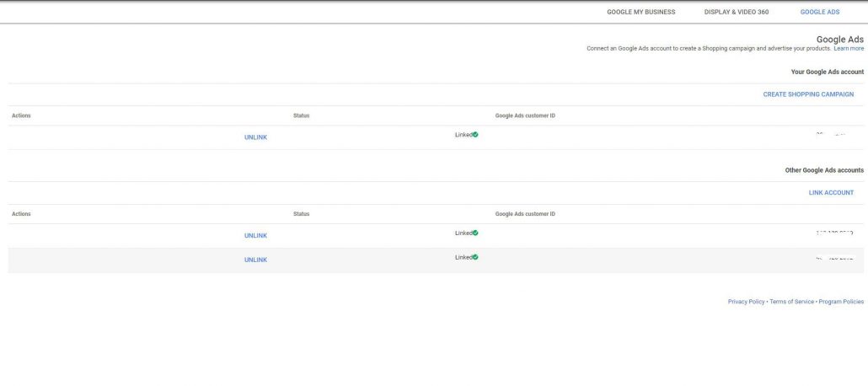Unlink the account in the shaded row

point(255,260)
